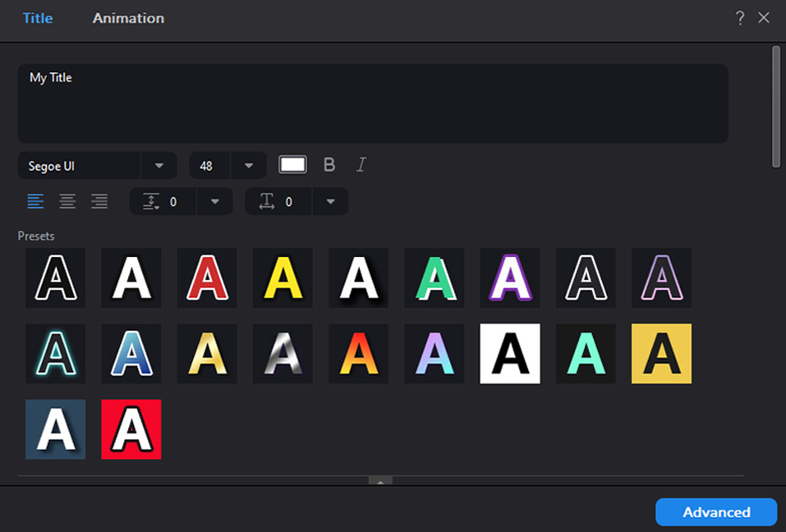Click inside the My Title text box
786x532 pixels.
point(372,104)
